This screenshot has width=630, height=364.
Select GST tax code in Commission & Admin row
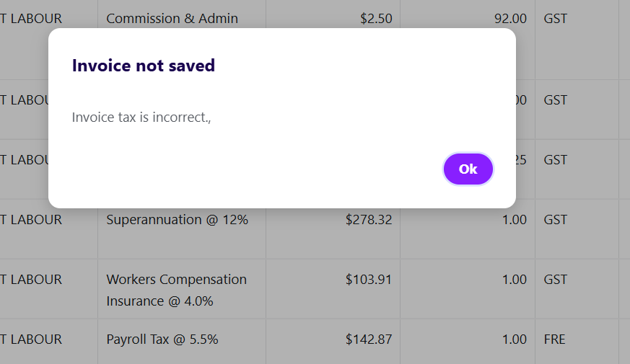[556, 19]
